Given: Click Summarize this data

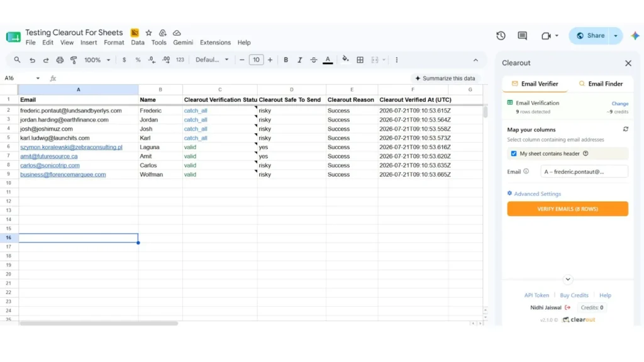Looking at the screenshot, I should (445, 79).
